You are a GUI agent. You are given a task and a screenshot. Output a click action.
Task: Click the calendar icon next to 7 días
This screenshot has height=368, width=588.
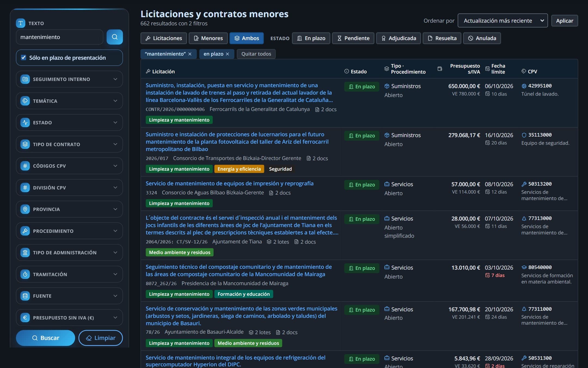pyautogui.click(x=488, y=275)
